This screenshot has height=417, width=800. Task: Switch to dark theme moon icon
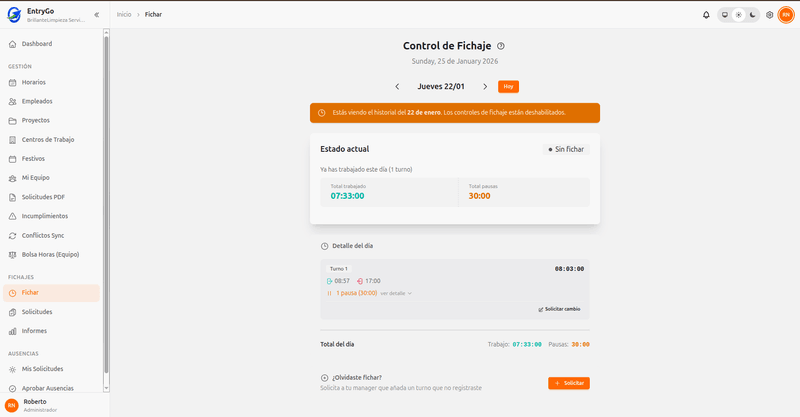(753, 15)
